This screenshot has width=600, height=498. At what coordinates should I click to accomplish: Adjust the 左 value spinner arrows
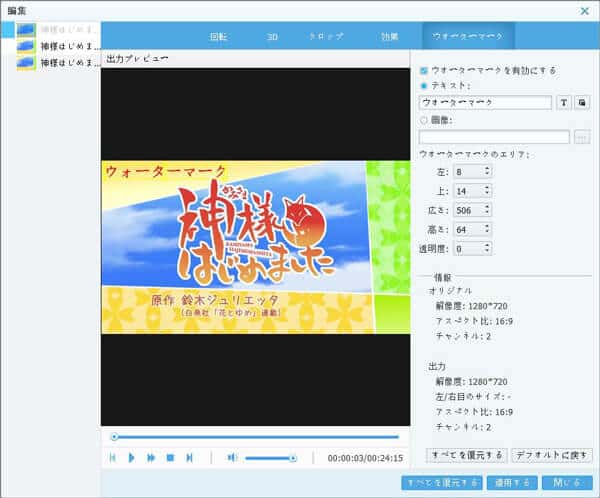487,171
